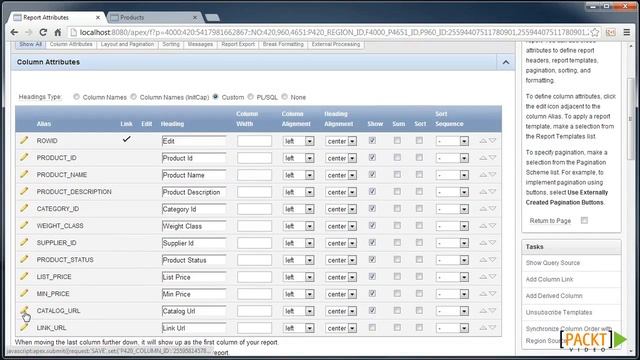Image resolution: width=640 pixels, height=360 pixels.
Task: Open edit pencil for PRODUCT_DESCRIPTION column
Action: pyautogui.click(x=24, y=191)
